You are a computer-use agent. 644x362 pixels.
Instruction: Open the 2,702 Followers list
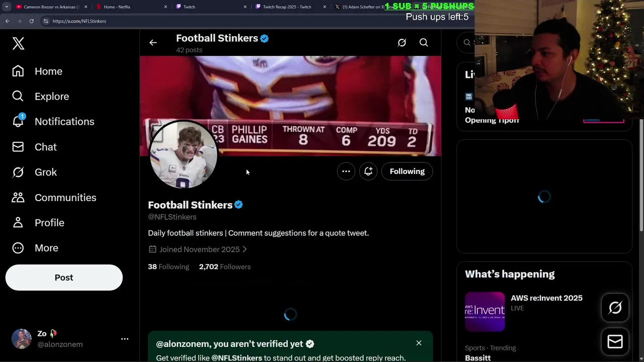click(225, 267)
